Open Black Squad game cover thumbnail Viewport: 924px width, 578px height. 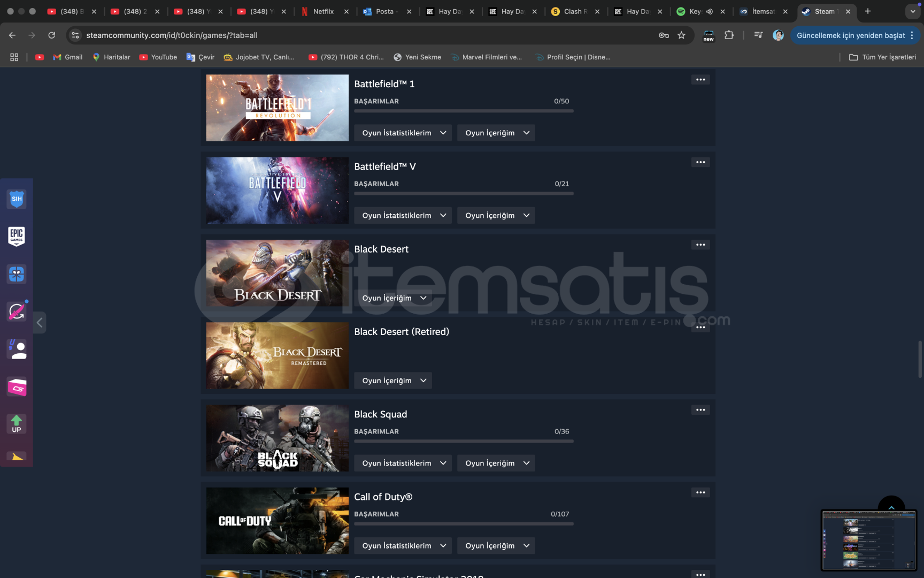277,438
